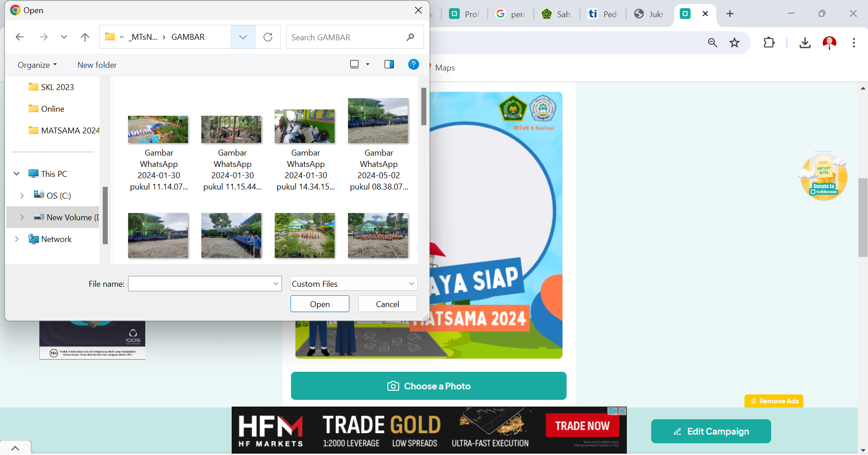Screen dimensions: 868x455
Task: Toggle the preview pane icon
Action: click(389, 64)
